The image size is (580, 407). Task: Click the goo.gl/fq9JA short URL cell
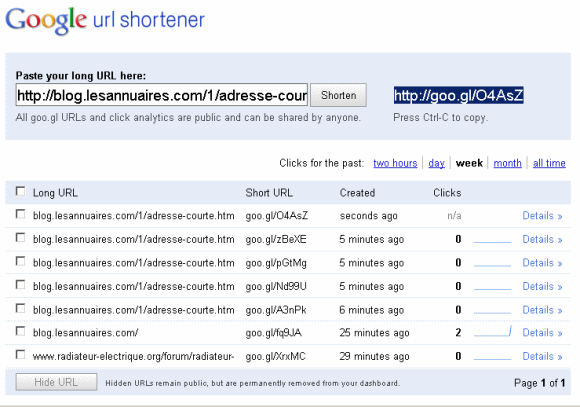(274, 333)
